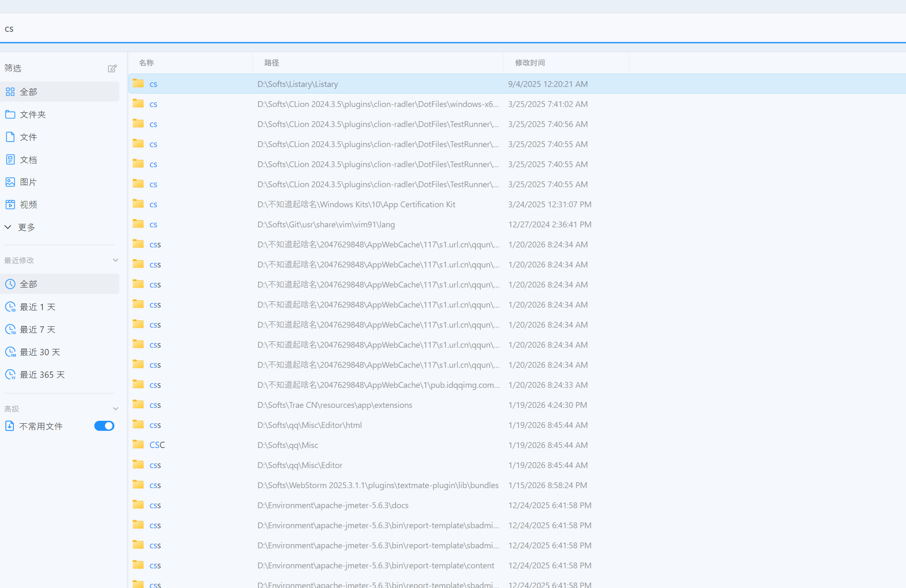Image resolution: width=906 pixels, height=588 pixels.
Task: Collapse the 最近修改 section
Action: point(115,260)
